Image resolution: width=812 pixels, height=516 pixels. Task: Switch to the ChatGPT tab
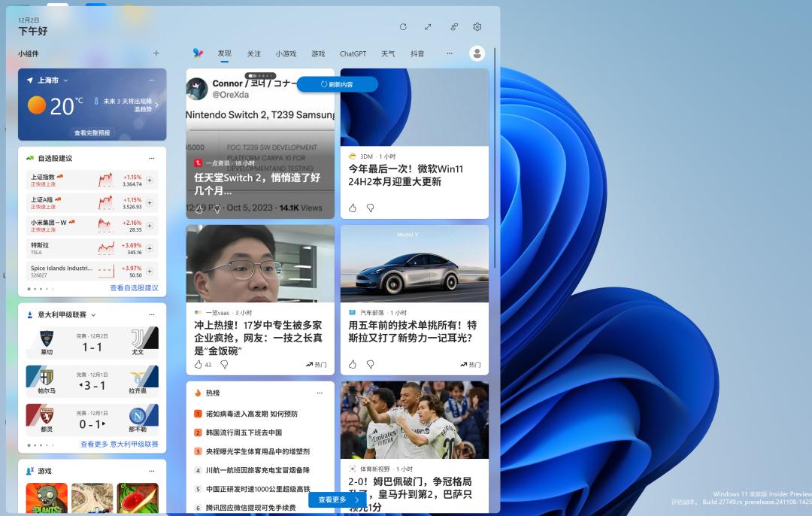[353, 54]
